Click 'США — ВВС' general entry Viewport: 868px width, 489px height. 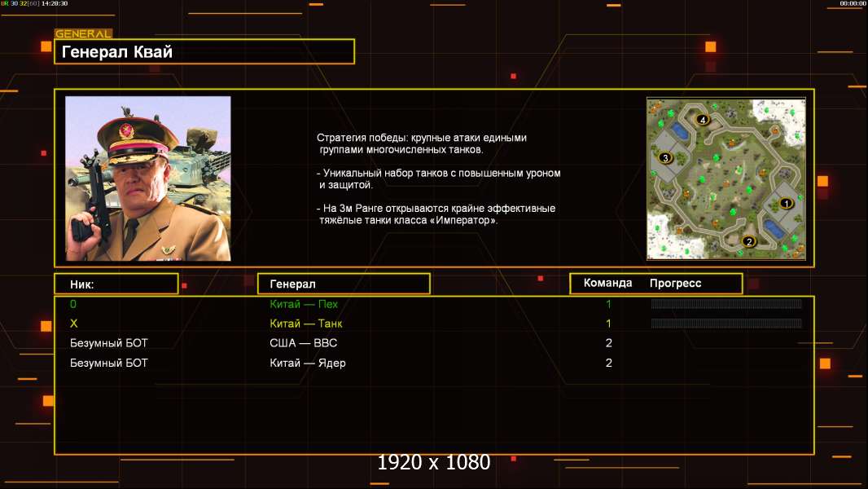coord(304,343)
